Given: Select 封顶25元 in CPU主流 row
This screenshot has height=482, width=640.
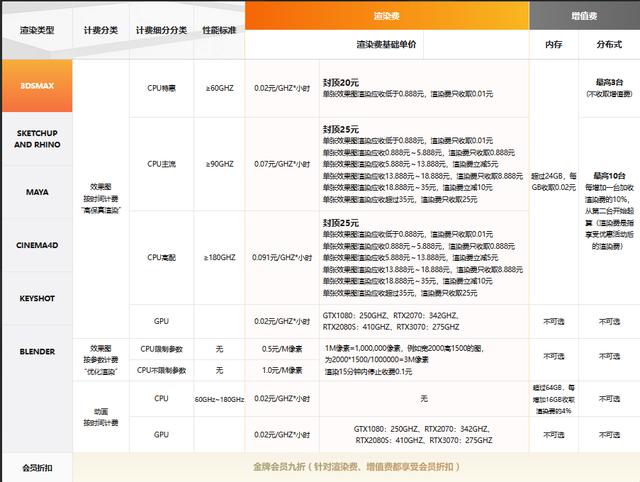Looking at the screenshot, I should [341, 129].
